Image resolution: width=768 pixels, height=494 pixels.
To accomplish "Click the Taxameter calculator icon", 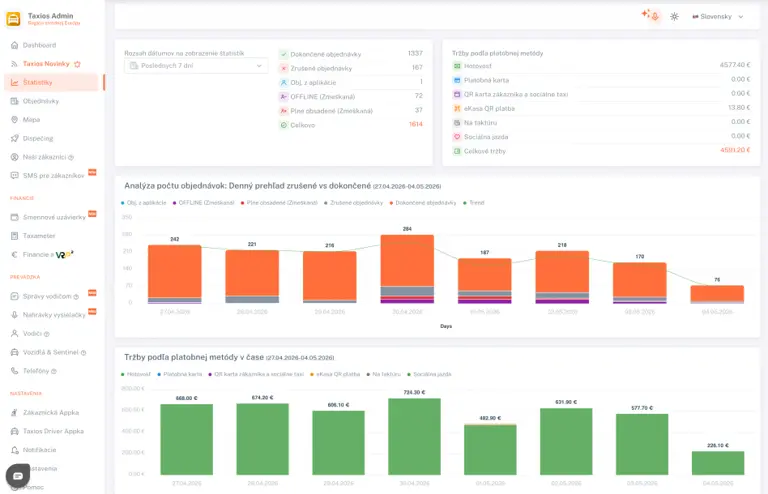I will (x=14, y=235).
